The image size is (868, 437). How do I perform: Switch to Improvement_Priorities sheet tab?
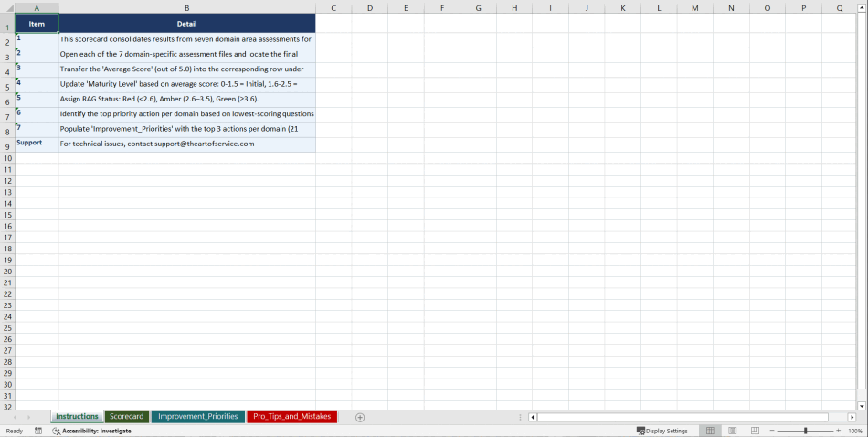coord(197,417)
